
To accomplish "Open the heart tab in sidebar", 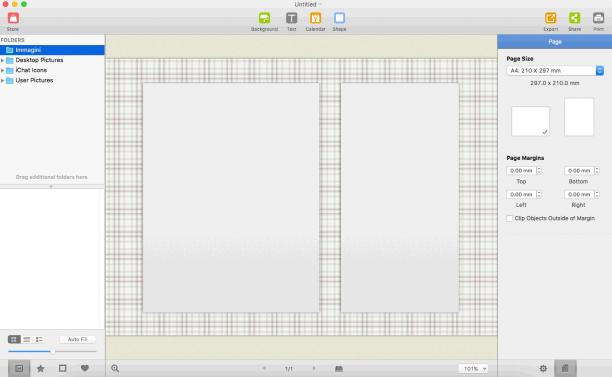I will [x=85, y=368].
